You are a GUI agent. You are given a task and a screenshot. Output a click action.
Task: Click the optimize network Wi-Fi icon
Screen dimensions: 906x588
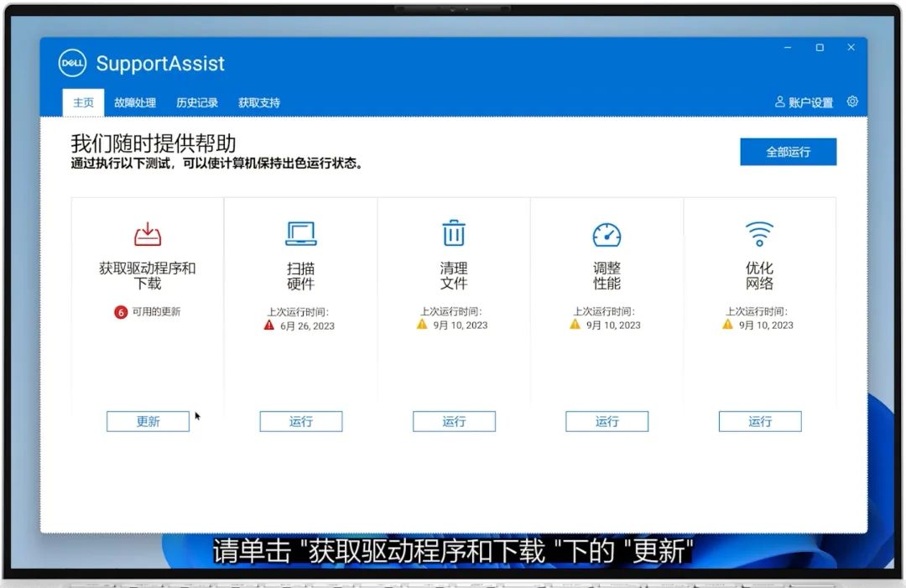pos(759,233)
